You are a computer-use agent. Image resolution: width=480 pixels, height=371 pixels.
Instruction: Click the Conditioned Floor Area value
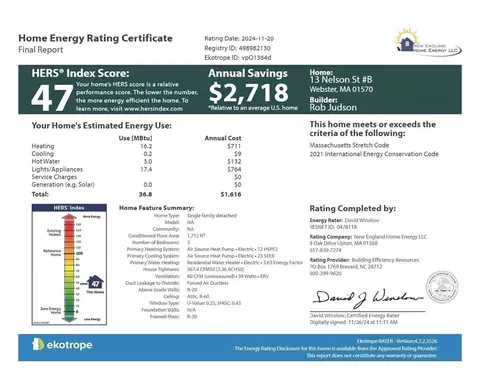click(x=196, y=236)
